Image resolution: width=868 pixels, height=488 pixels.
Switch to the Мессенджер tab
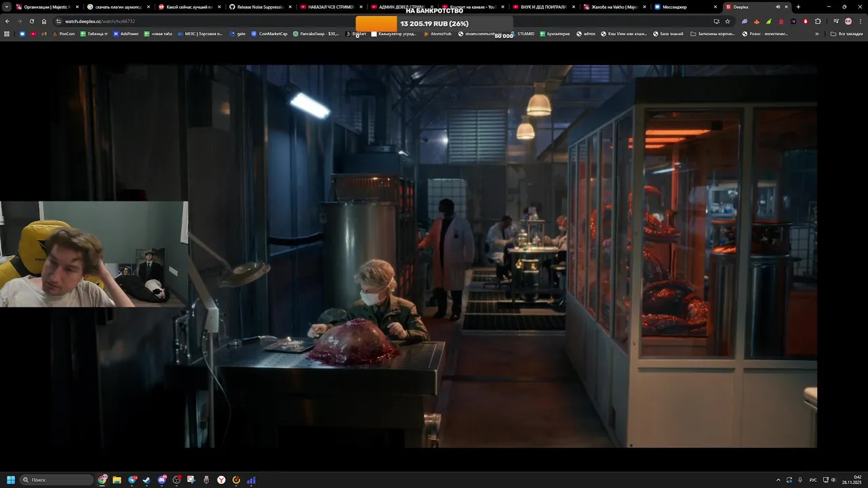[686, 7]
